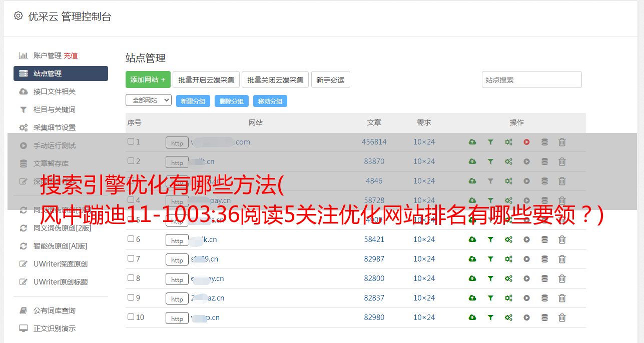Image resolution: width=644 pixels, height=343 pixels.
Task: Click filter icon in row 82980
Action: (x=490, y=317)
